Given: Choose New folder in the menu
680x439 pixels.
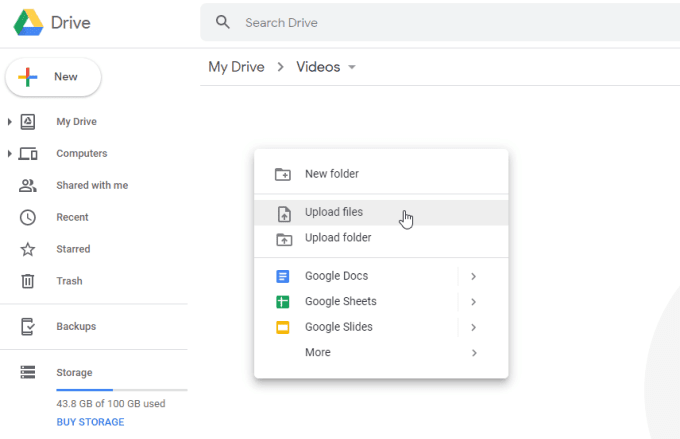Looking at the screenshot, I should [x=331, y=174].
